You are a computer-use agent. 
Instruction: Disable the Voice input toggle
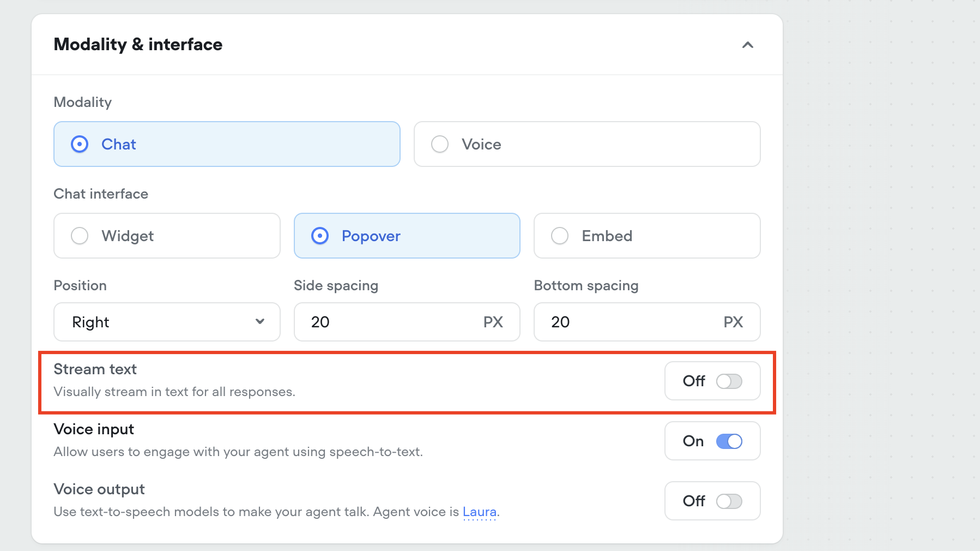[x=729, y=441]
